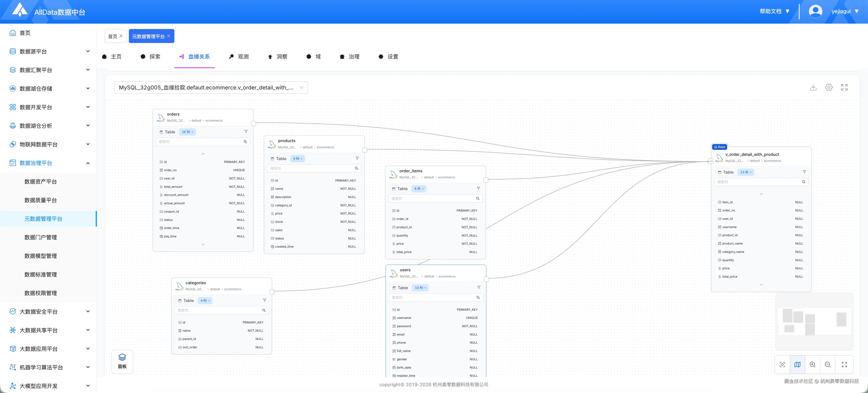Open the lineage entity selector dropdown
The width and height of the screenshot is (868, 393).
click(x=211, y=88)
